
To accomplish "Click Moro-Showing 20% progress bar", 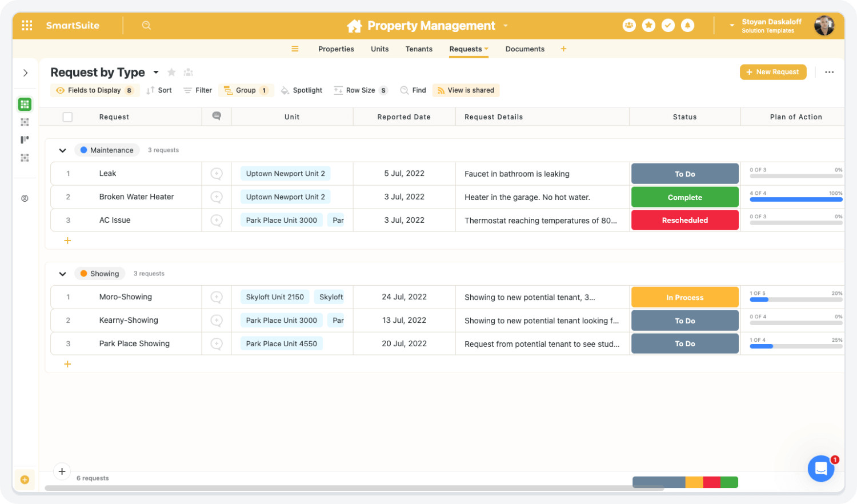I will point(796,299).
